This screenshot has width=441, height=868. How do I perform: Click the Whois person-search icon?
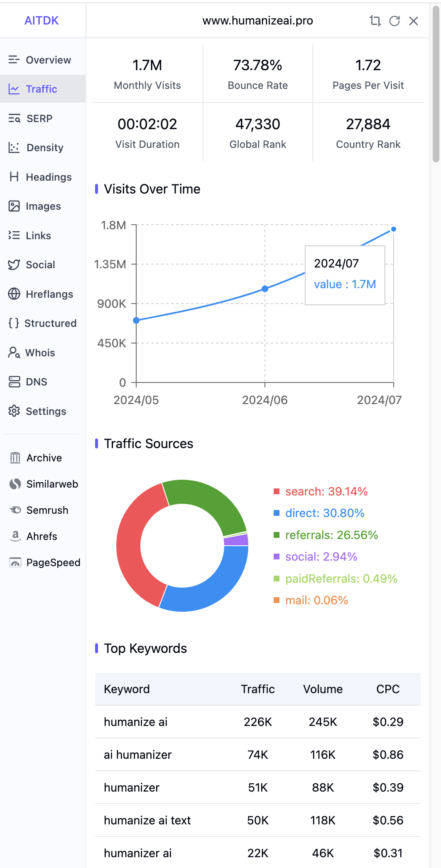tap(14, 353)
